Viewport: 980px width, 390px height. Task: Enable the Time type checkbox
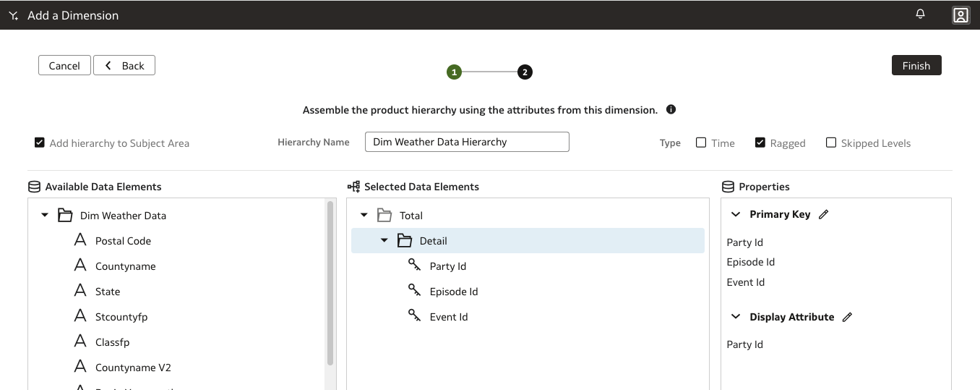click(x=701, y=143)
